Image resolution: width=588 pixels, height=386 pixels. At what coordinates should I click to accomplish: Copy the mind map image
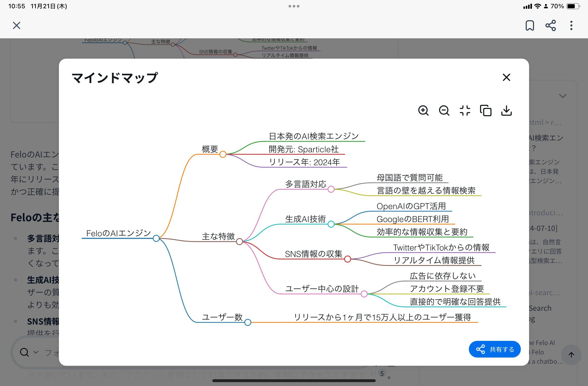[x=486, y=111]
